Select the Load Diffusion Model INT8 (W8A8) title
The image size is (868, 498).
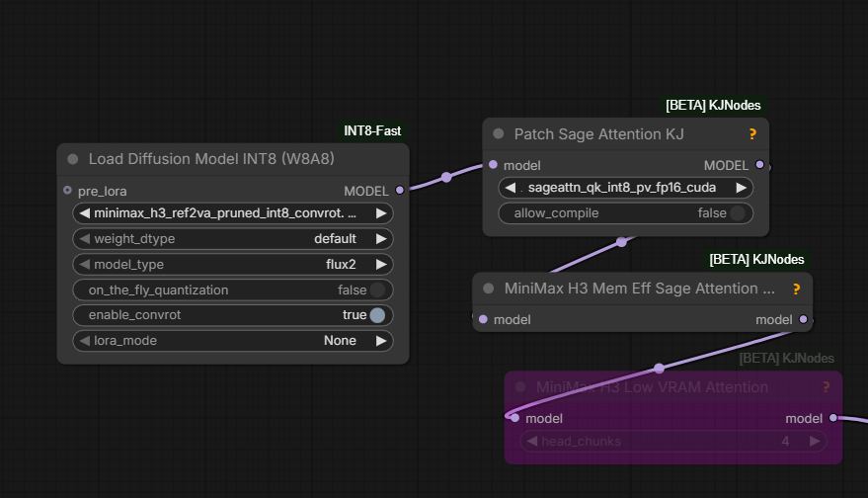tap(211, 159)
